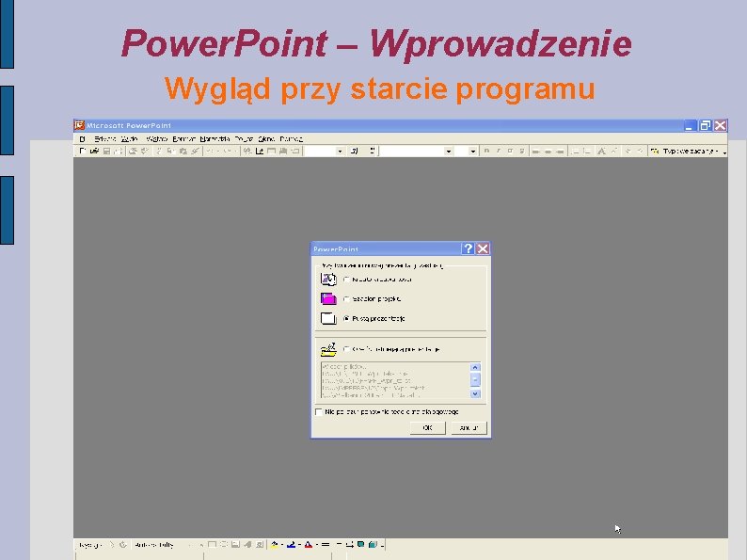Click the Arrow Style drawing icon
747x560 pixels.
pyautogui.click(x=349, y=544)
